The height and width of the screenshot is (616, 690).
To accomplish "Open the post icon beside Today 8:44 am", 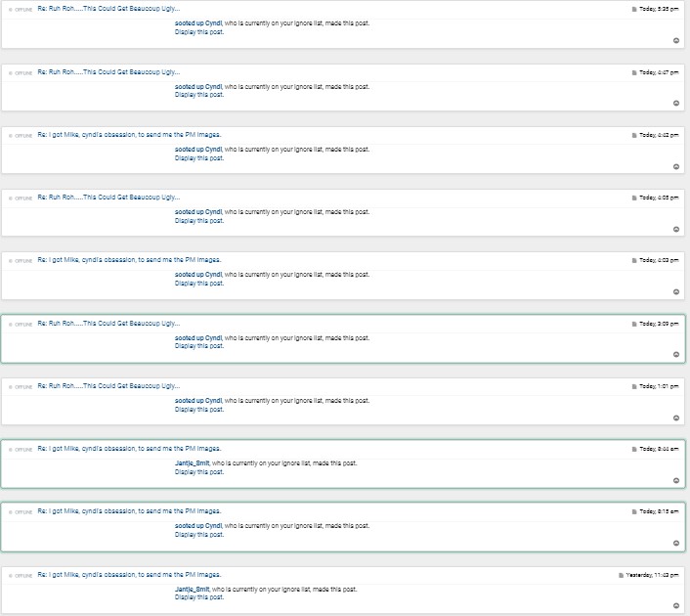I will coord(634,449).
